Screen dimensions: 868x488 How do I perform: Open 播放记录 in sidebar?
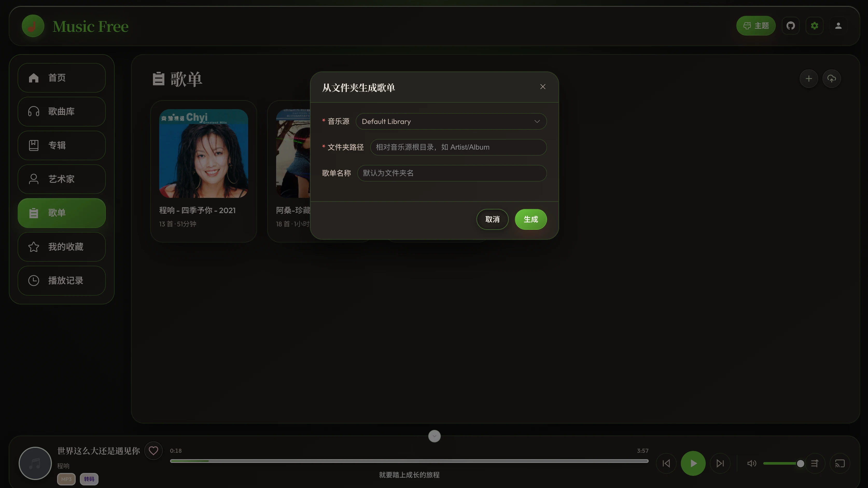point(62,280)
